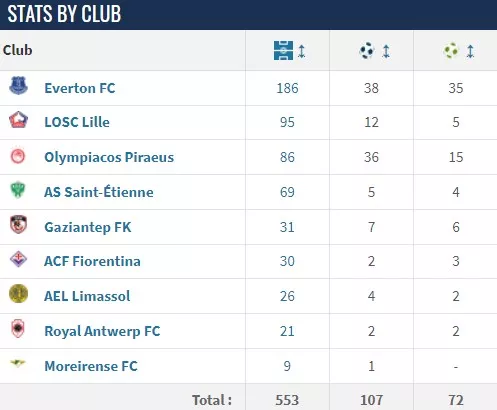This screenshot has height=410, width=497.
Task: Click the Olympiacos Piraeus club crest
Action: pyautogui.click(x=18, y=156)
